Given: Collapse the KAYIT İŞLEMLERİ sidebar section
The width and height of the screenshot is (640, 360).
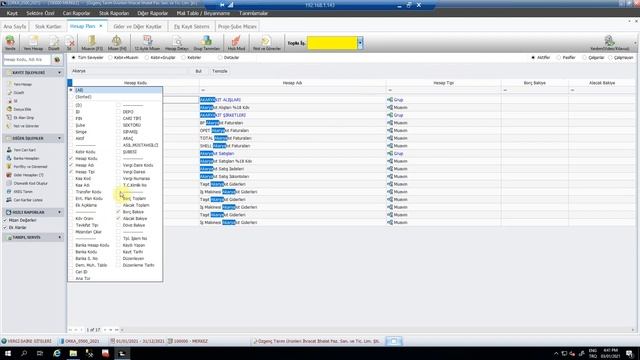Looking at the screenshot, I should click(60, 73).
